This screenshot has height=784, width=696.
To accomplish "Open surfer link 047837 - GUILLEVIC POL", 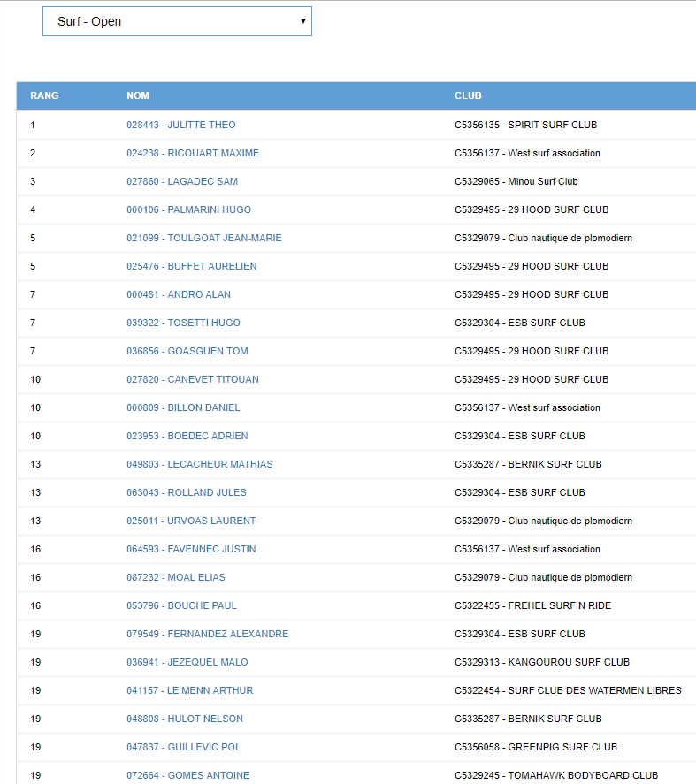I will 184,747.
